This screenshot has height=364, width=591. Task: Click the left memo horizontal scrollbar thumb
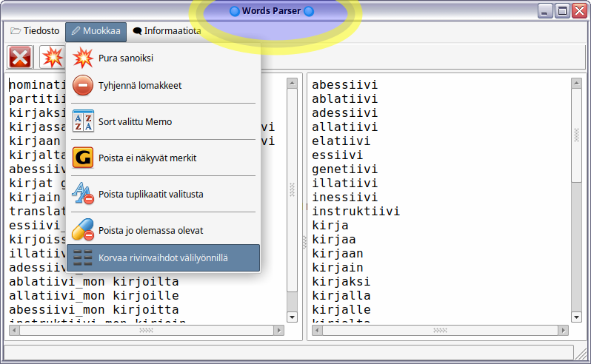point(146,331)
